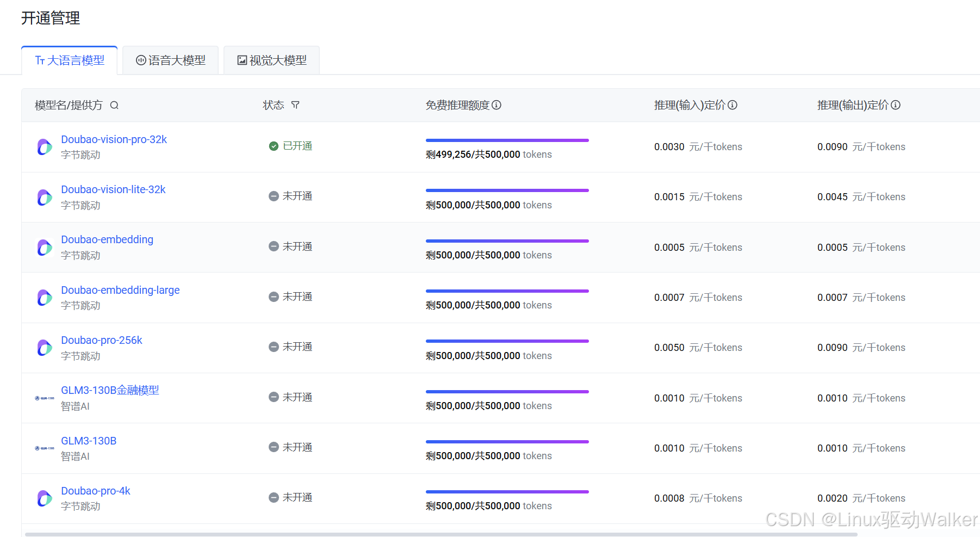Screen dimensions: 980x537
Task: Click the 开通管理 page title
Action: tap(51, 18)
